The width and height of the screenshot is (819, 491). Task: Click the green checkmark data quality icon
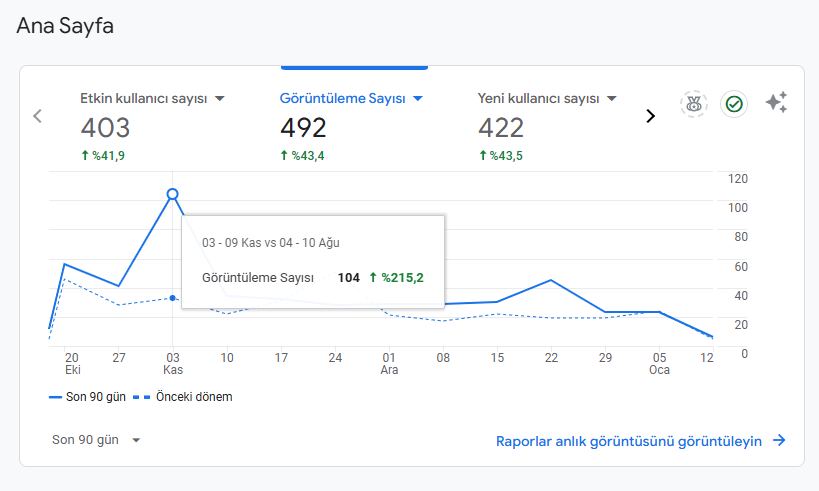pos(734,104)
